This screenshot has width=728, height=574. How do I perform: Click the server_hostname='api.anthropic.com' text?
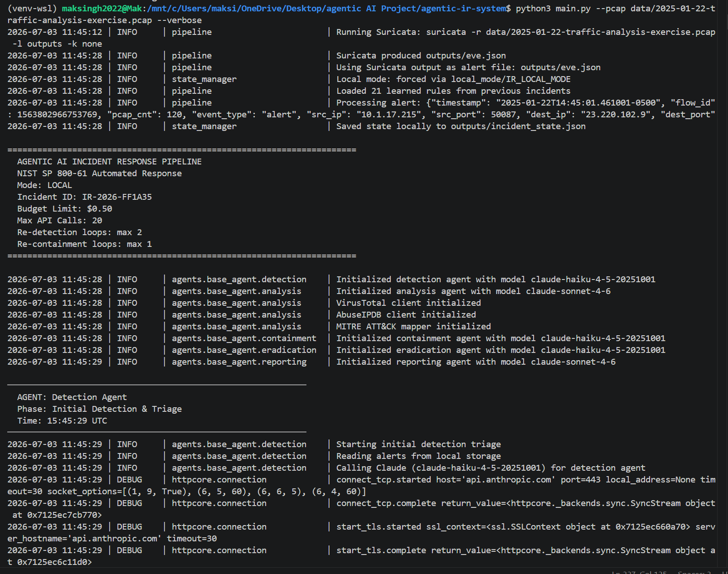[x=84, y=539]
